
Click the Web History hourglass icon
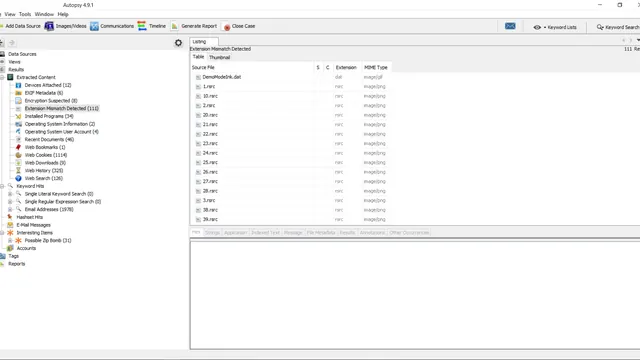pos(18,171)
